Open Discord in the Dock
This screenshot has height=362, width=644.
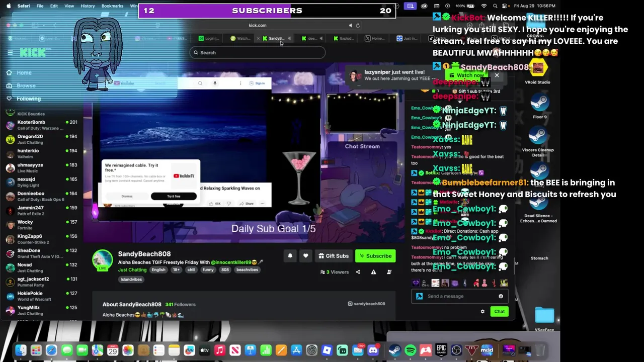(x=373, y=350)
